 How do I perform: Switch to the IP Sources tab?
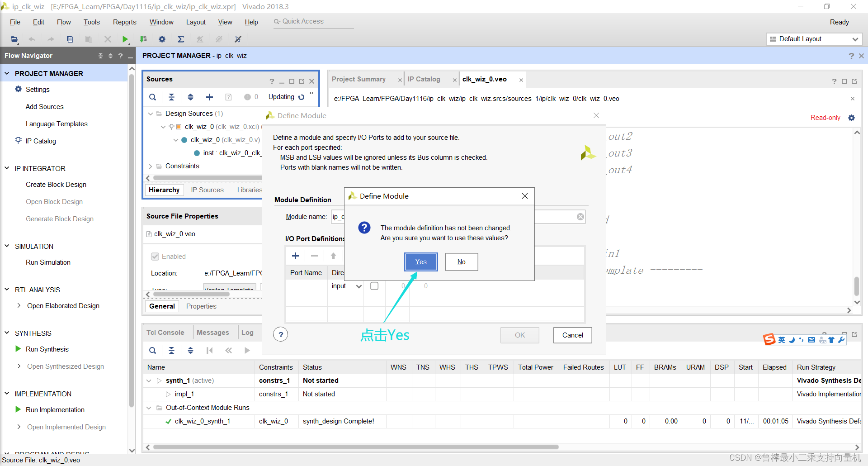click(x=207, y=190)
